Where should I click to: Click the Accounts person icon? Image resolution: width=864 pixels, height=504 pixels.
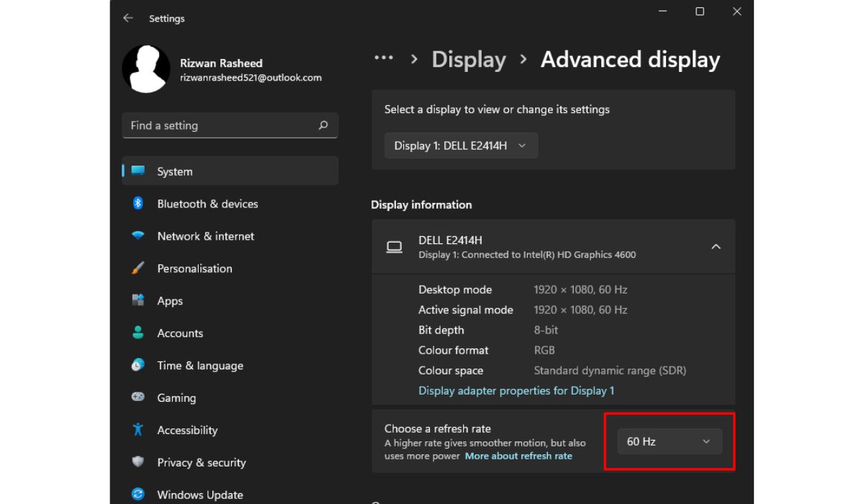point(138,333)
